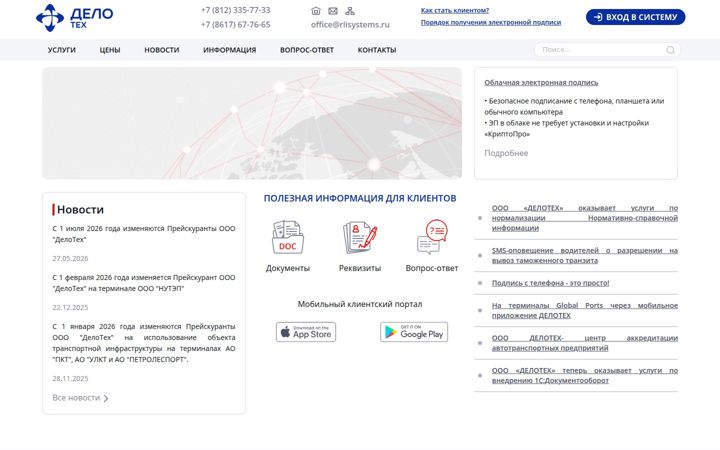720x450 pixels.
Task: Click the search magnifier icon
Action: coord(670,50)
